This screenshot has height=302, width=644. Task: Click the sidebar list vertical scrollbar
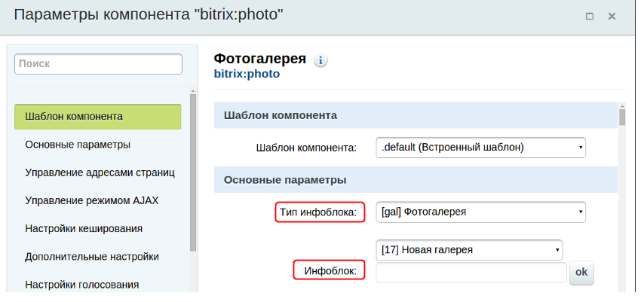click(x=193, y=173)
